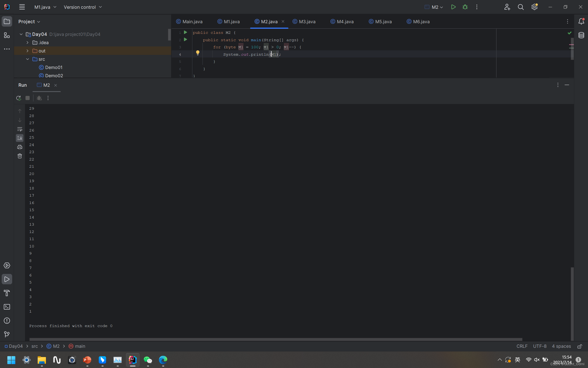The width and height of the screenshot is (588, 368).
Task: Open the Version control dropdown
Action: click(83, 7)
